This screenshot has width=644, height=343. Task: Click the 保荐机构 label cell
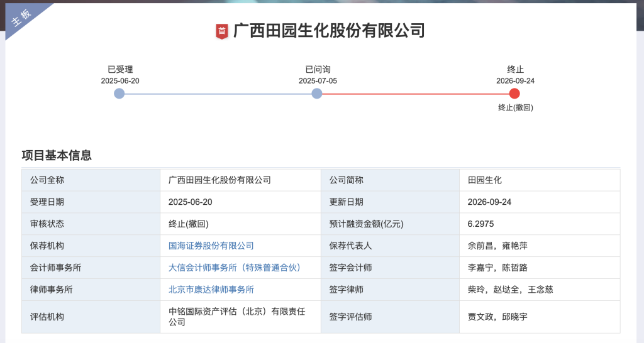(x=91, y=246)
